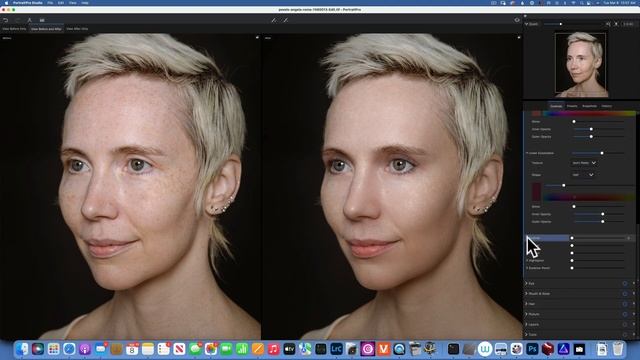Toggle the Eye section on/off circle
This screenshot has width=640, height=360.
pyautogui.click(x=625, y=283)
